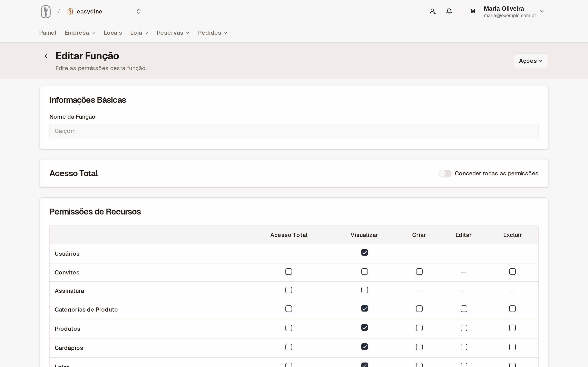Open the Reservas menu
The width and height of the screenshot is (588, 367).
pyautogui.click(x=173, y=33)
